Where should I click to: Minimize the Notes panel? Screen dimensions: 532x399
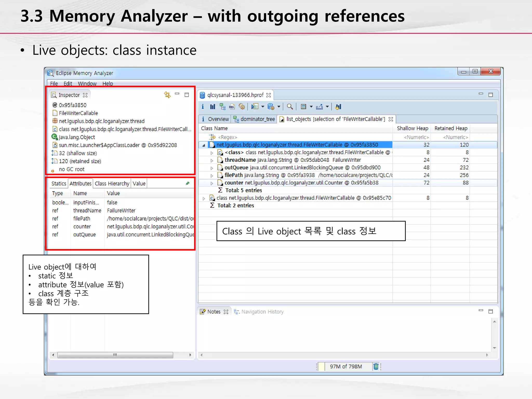(481, 310)
